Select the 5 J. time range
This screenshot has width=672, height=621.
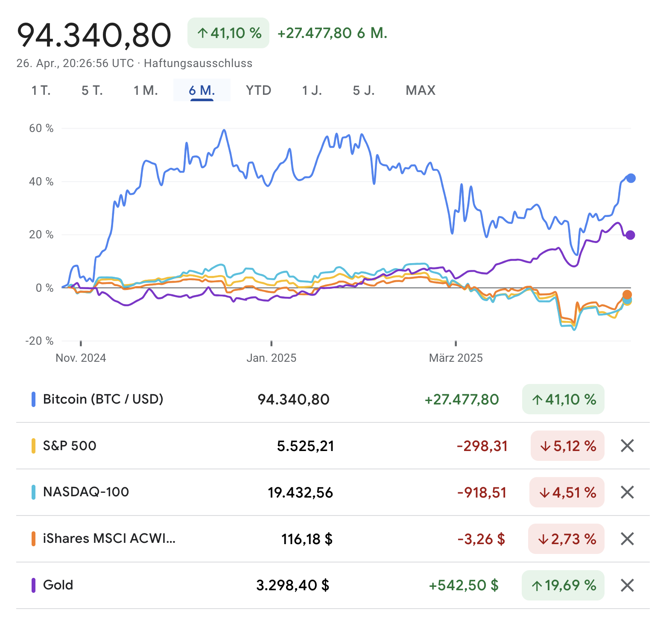click(363, 91)
